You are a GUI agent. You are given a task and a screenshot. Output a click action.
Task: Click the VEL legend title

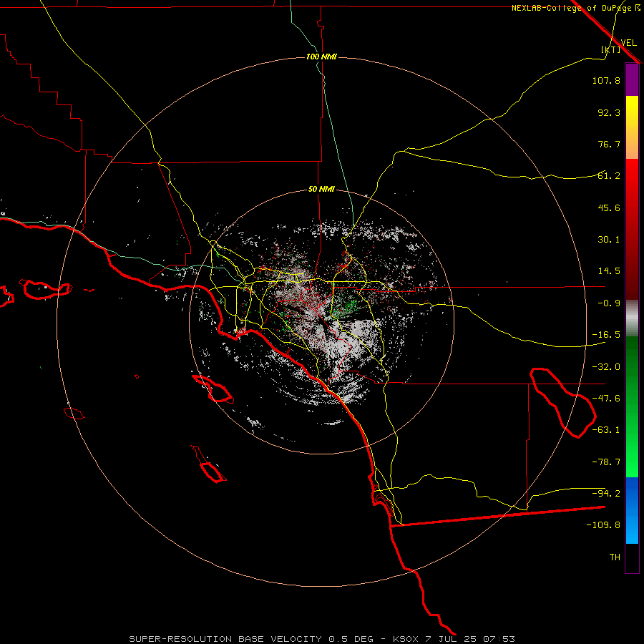pos(628,42)
